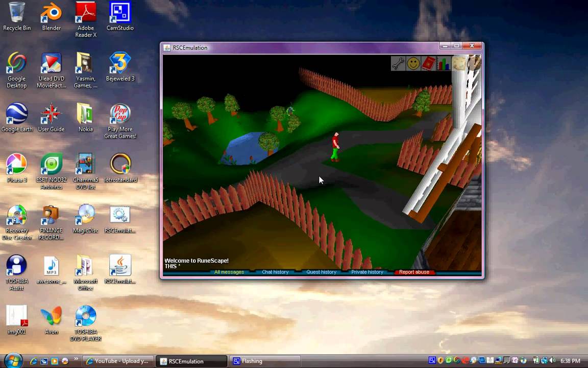Open the bar chart stats menu
The image size is (588, 368).
click(x=443, y=63)
